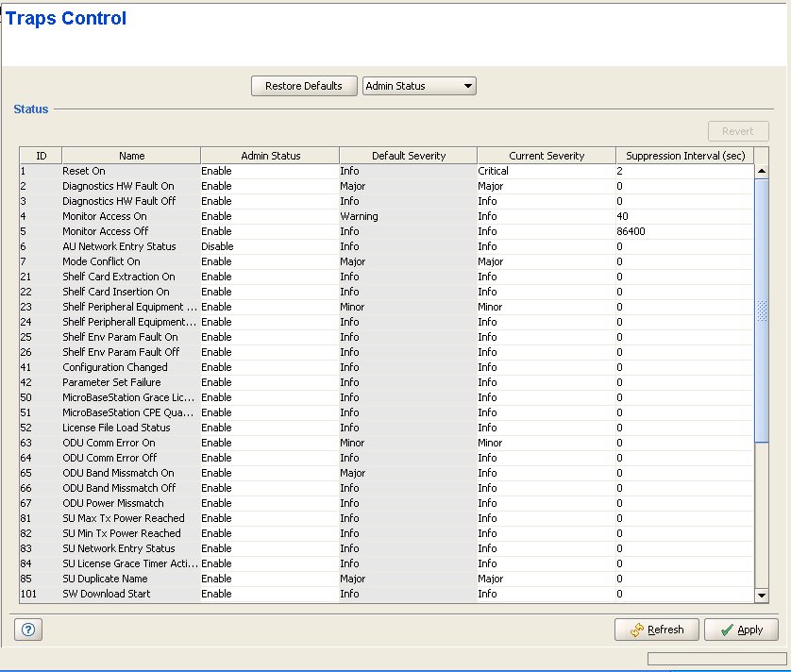Click the Refresh button

[656, 630]
